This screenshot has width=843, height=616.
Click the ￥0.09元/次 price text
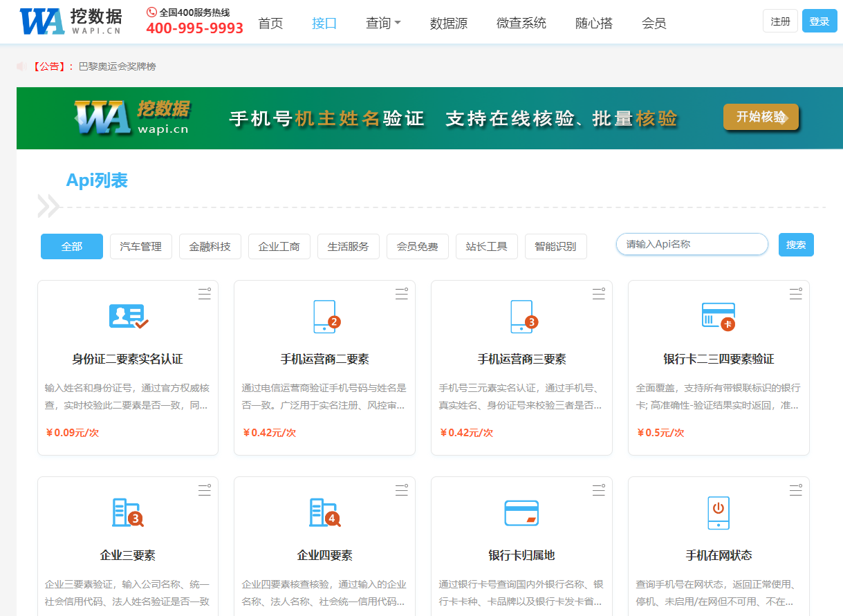point(72,433)
